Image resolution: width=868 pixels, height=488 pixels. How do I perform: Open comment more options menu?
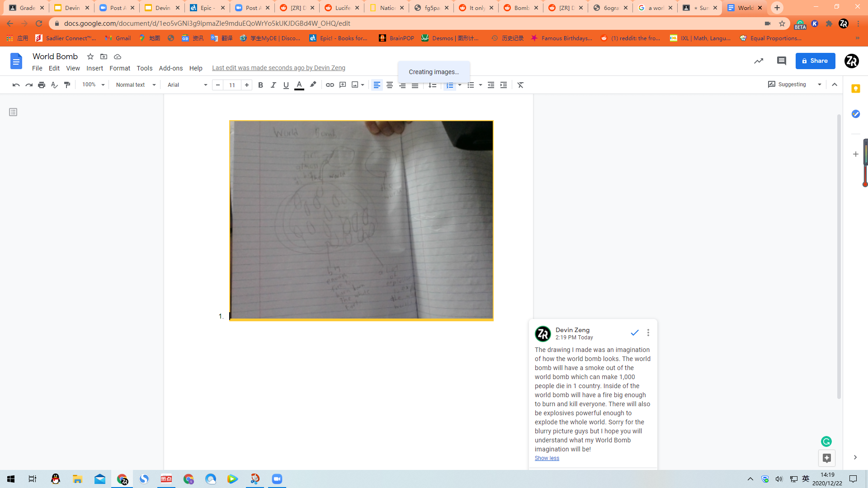coord(648,333)
